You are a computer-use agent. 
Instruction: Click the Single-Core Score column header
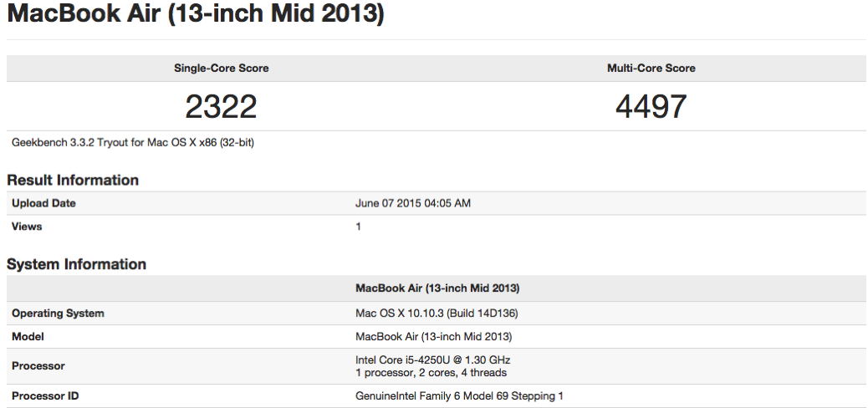point(221,69)
